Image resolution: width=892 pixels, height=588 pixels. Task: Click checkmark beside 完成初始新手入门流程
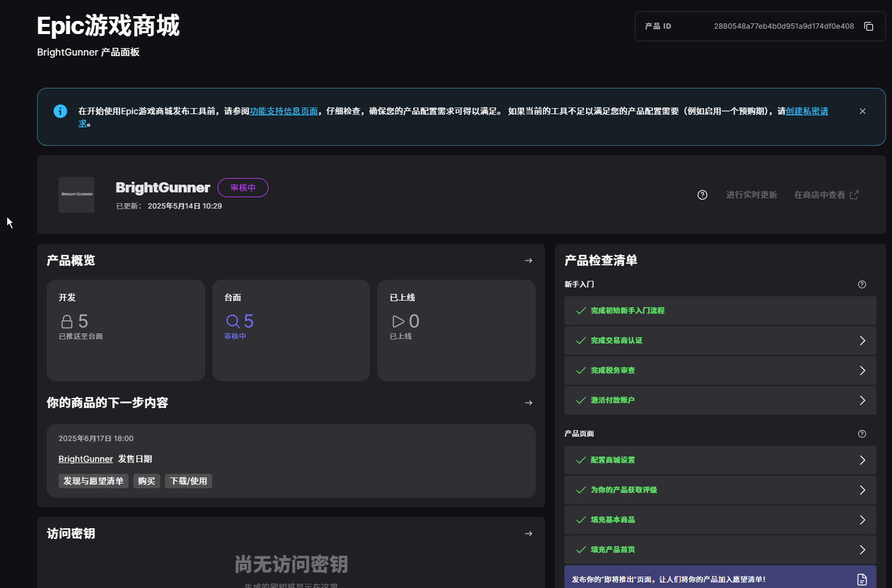pyautogui.click(x=581, y=311)
